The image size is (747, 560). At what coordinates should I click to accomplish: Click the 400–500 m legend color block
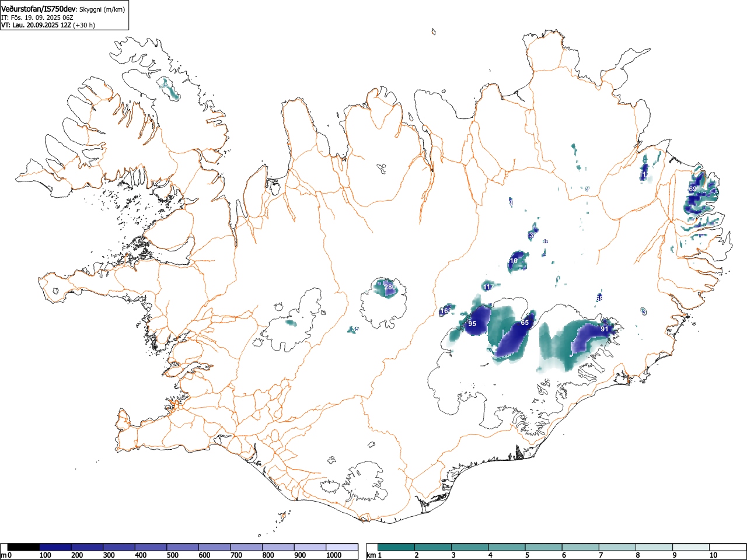click(151, 547)
